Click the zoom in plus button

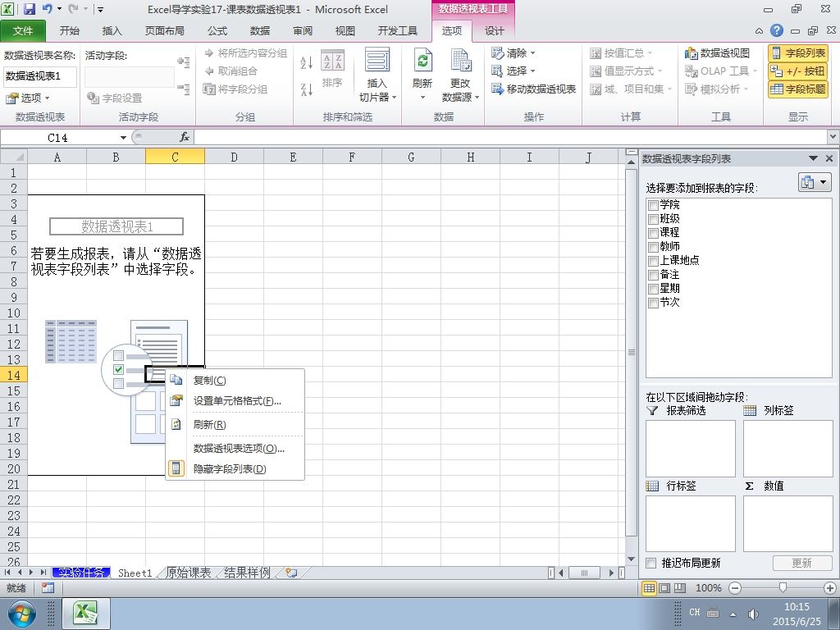pyautogui.click(x=830, y=588)
